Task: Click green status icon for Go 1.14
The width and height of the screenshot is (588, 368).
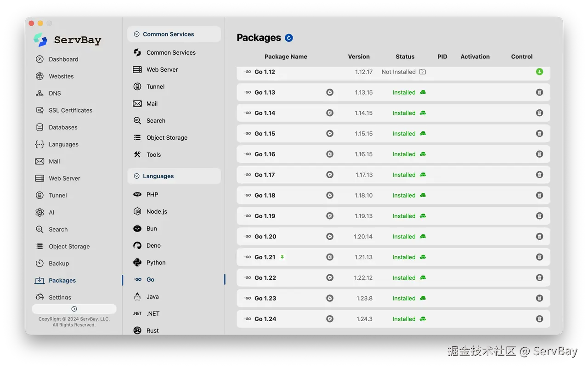Action: pos(423,113)
